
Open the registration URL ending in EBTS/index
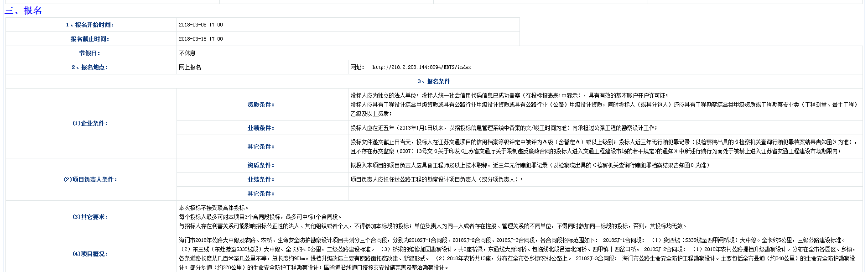[x=421, y=67]
